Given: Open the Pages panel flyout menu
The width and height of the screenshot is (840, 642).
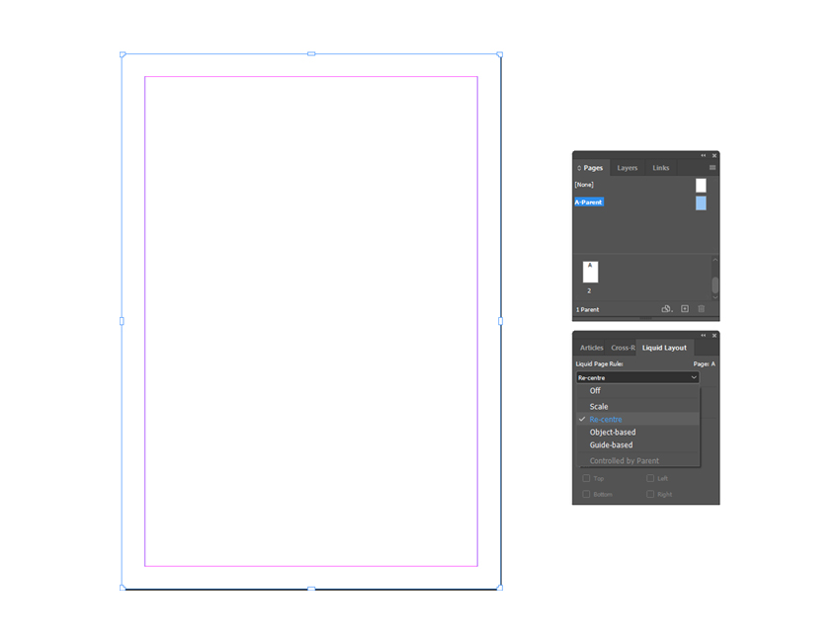Looking at the screenshot, I should (x=713, y=168).
